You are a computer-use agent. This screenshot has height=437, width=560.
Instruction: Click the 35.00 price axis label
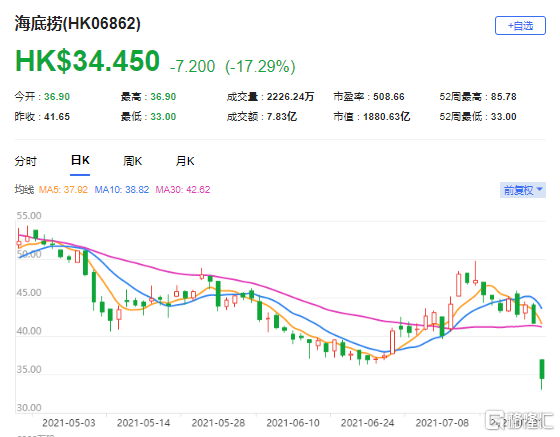29,369
